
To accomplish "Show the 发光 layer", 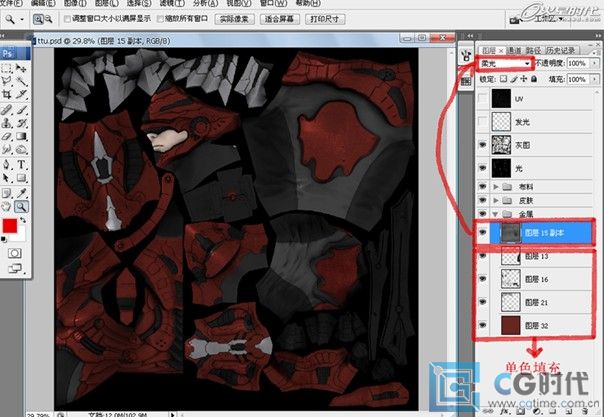I will pyautogui.click(x=482, y=122).
